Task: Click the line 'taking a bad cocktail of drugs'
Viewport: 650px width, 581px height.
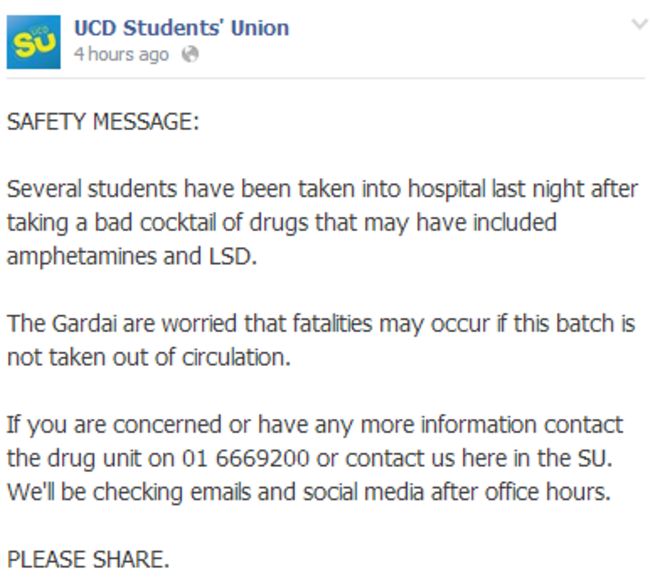Action: pos(282,223)
